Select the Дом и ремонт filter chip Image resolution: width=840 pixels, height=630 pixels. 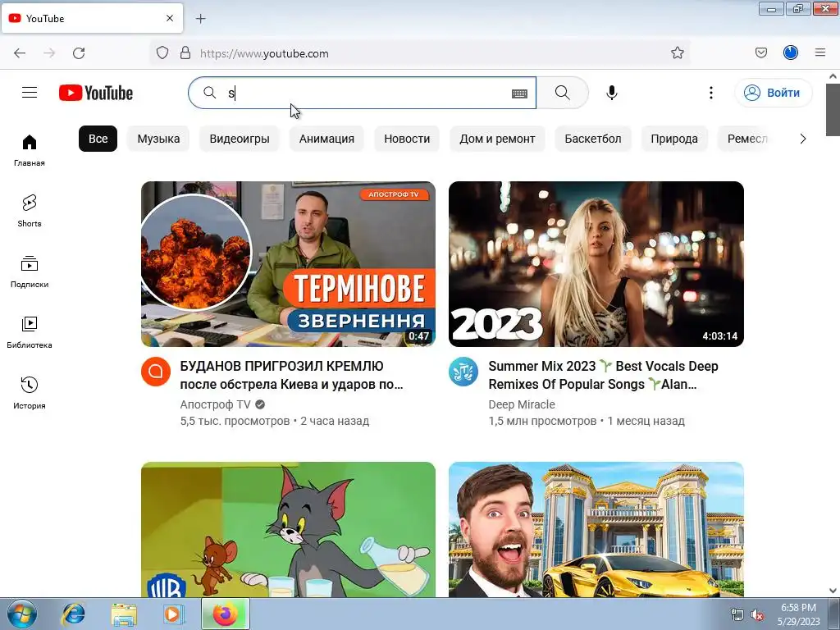click(x=497, y=139)
